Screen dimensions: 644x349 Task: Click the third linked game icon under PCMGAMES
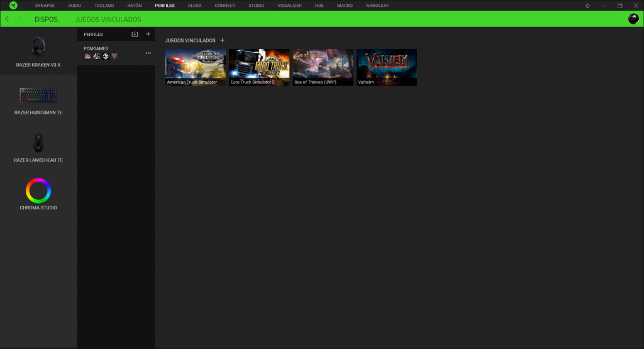[106, 56]
